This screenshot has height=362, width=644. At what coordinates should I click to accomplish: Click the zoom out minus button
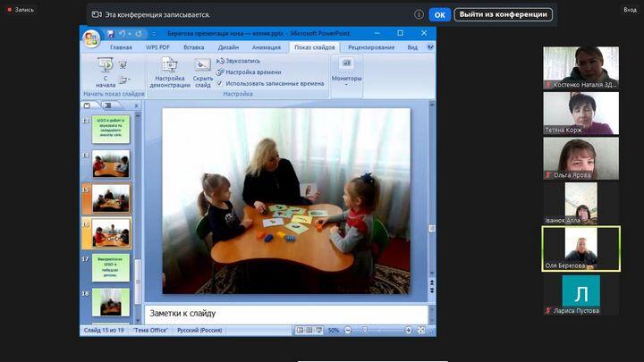pos(347,330)
